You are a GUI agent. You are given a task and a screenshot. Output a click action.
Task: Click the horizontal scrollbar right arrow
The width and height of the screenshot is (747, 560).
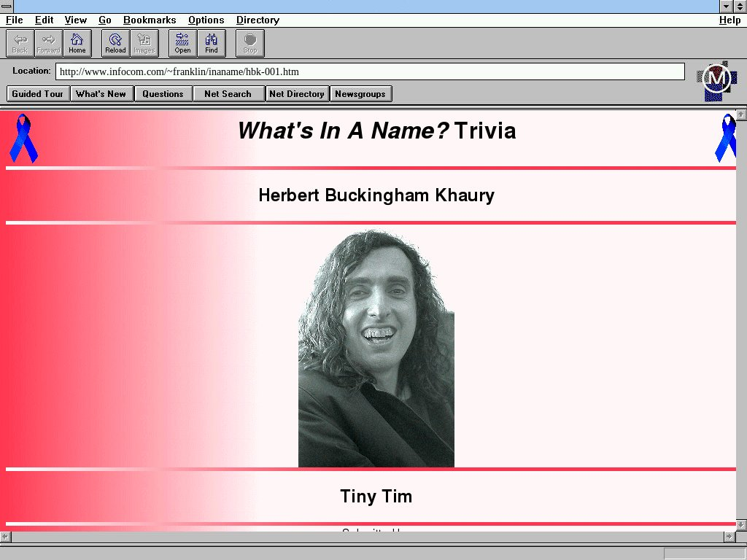(729, 537)
